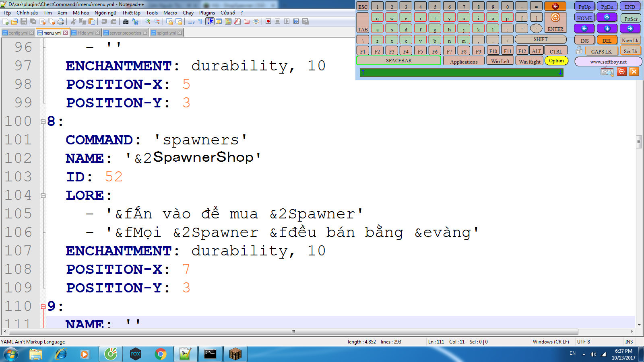
Task: Toggle synchronize horizontal scrolling icon
Action: [179, 21]
